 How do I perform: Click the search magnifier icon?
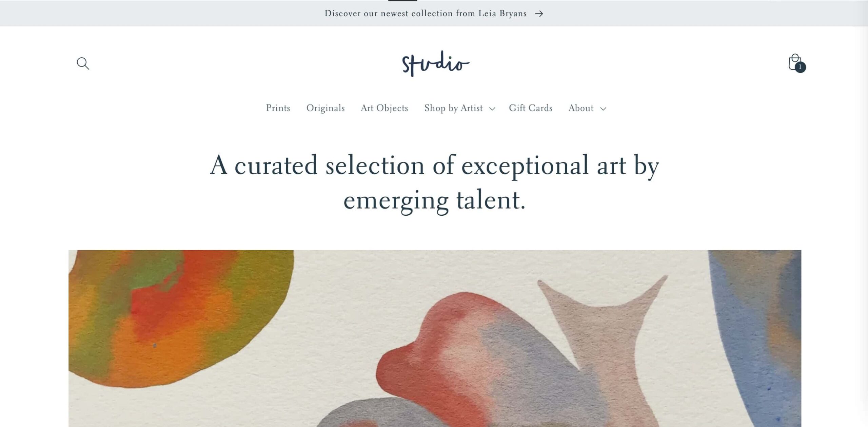coord(83,63)
